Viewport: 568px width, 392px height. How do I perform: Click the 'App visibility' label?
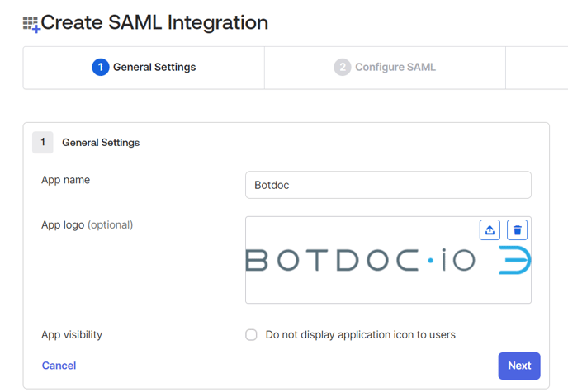[x=72, y=335]
